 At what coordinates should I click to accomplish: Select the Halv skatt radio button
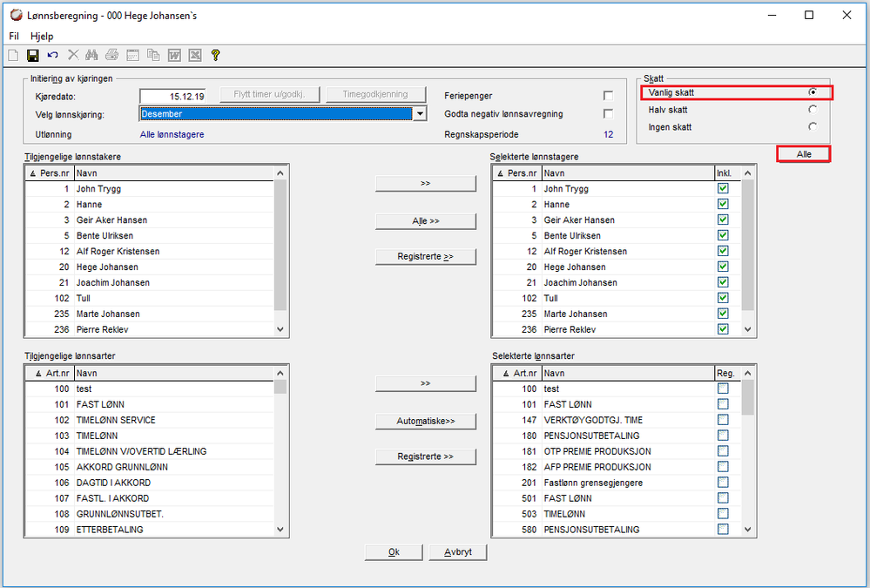click(x=813, y=110)
